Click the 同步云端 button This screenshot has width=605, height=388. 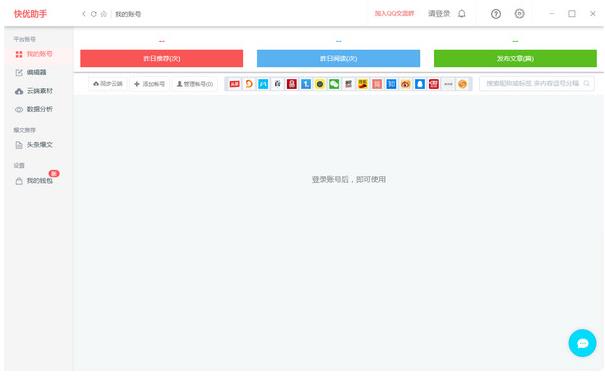point(108,84)
